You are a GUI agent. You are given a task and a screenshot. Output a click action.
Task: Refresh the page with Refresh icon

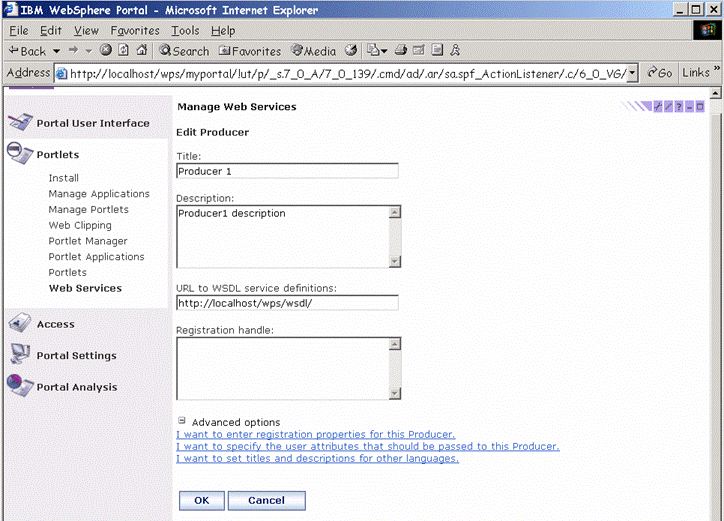tap(124, 50)
